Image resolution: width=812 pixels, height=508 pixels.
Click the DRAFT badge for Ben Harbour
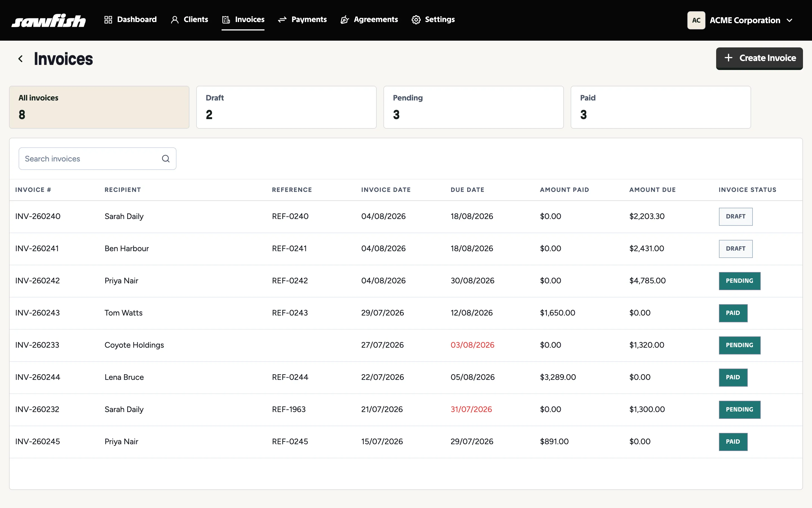click(736, 249)
